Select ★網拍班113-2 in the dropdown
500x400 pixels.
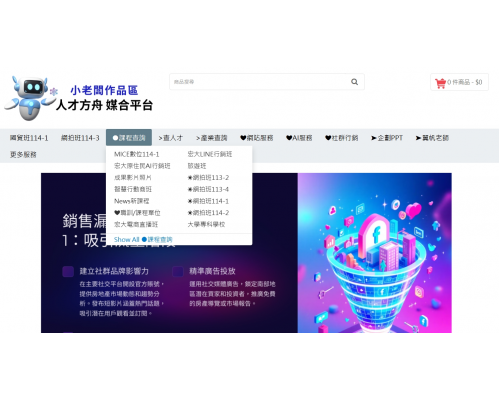pos(208,177)
